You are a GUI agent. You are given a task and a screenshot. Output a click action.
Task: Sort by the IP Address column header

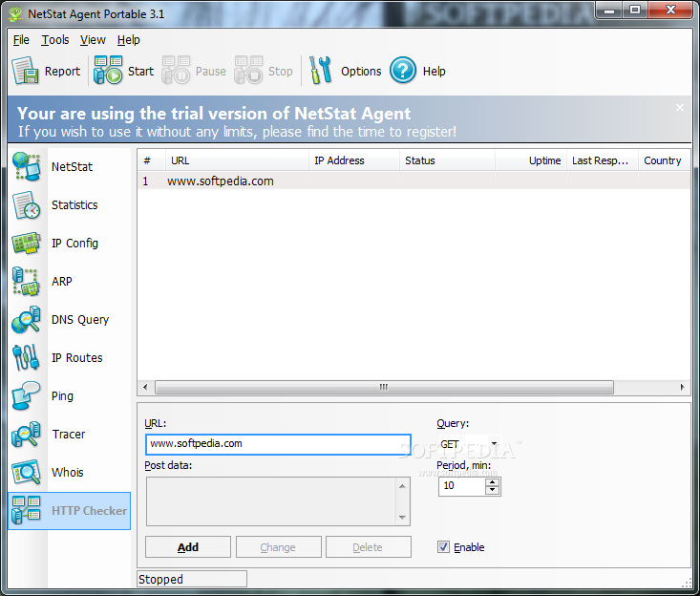pos(354,160)
